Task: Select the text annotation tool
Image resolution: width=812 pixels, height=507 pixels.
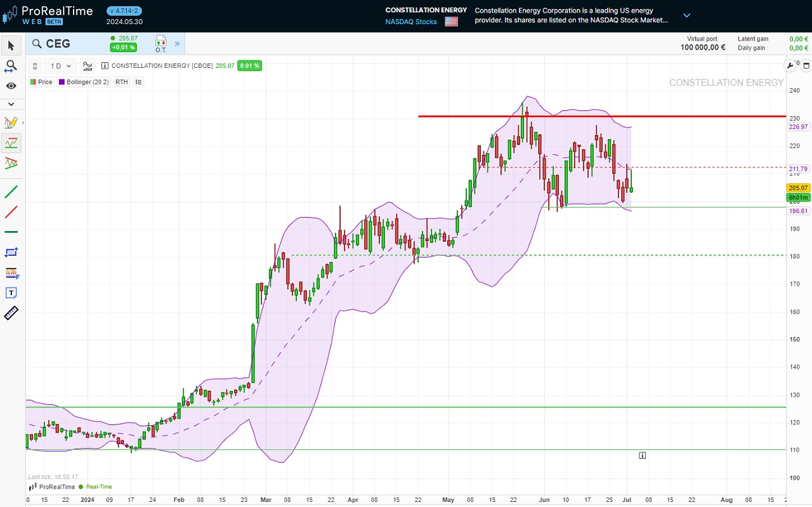Action: point(11,293)
